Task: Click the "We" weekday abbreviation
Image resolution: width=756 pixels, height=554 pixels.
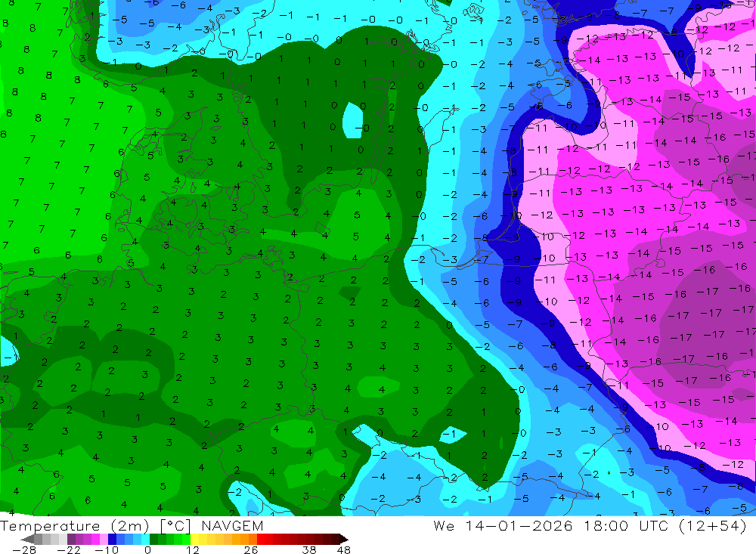Action: (x=444, y=525)
